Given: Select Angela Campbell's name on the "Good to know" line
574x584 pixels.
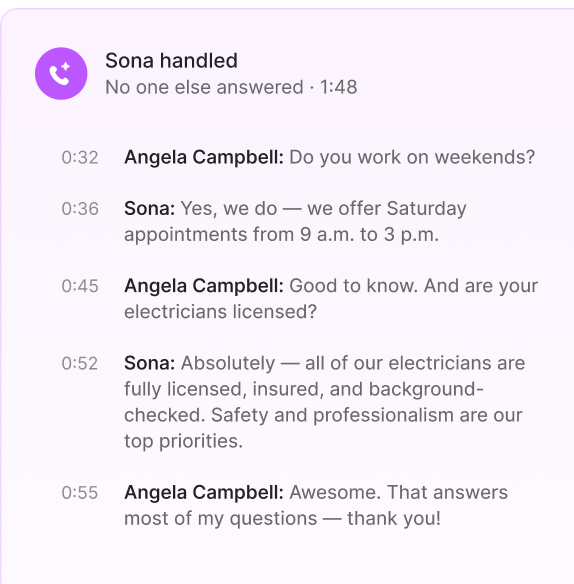Looking at the screenshot, I should 204,286.
